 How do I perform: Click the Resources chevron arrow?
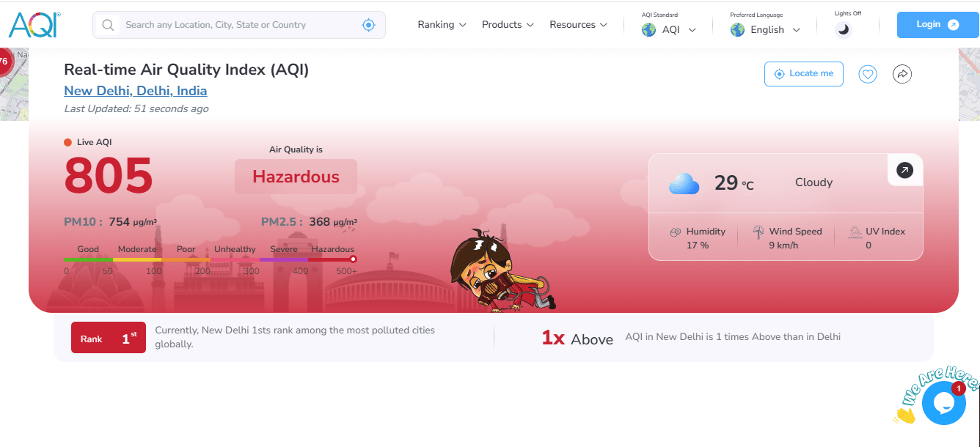pyautogui.click(x=603, y=25)
